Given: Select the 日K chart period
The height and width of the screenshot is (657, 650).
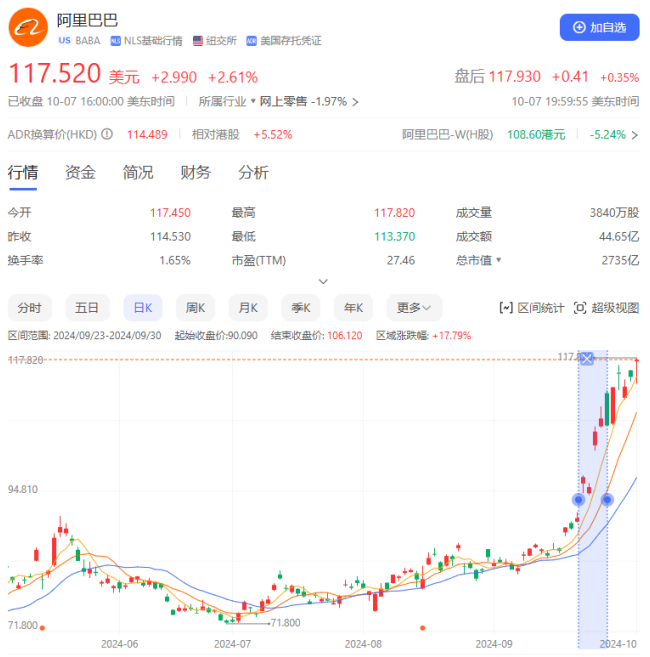Looking at the screenshot, I should pyautogui.click(x=142, y=308).
